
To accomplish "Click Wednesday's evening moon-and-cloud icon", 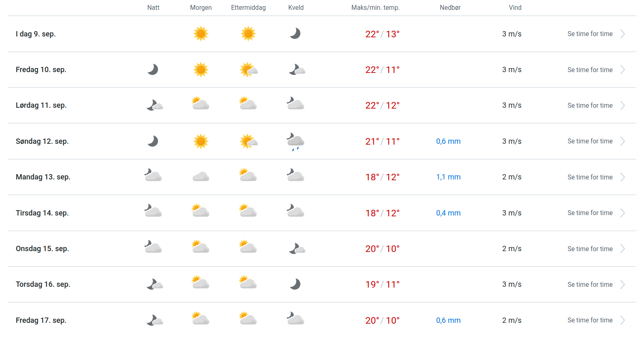I will tap(297, 249).
